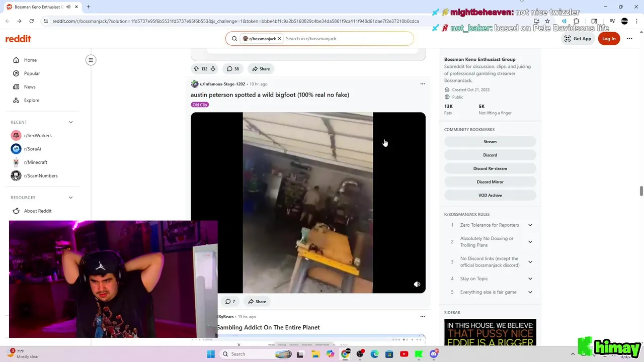Play the bigfoot video clip
Screen dimensions: 644x362
pos(308,203)
